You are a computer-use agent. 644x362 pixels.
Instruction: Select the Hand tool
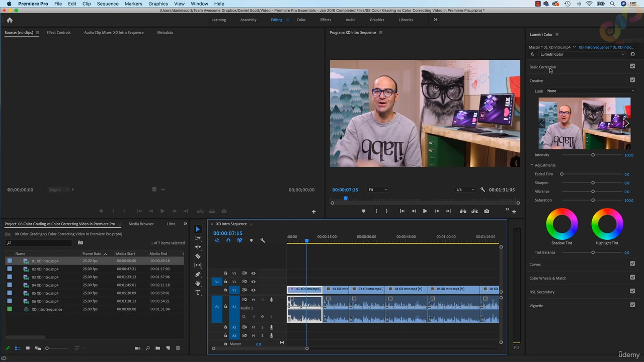(x=198, y=283)
